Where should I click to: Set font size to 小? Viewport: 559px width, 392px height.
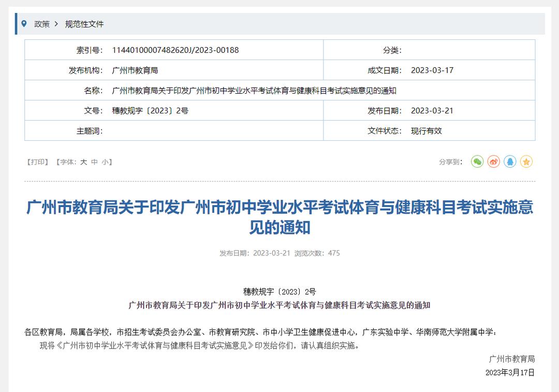(105, 162)
